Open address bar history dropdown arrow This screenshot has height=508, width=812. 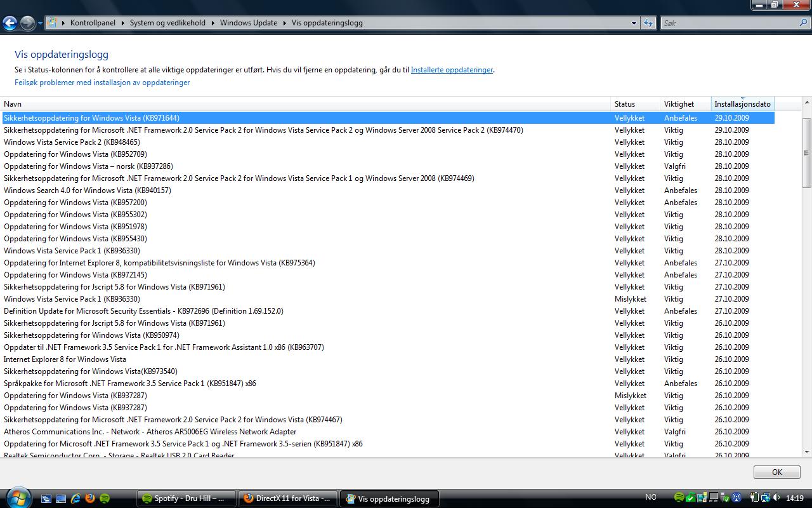tap(634, 23)
